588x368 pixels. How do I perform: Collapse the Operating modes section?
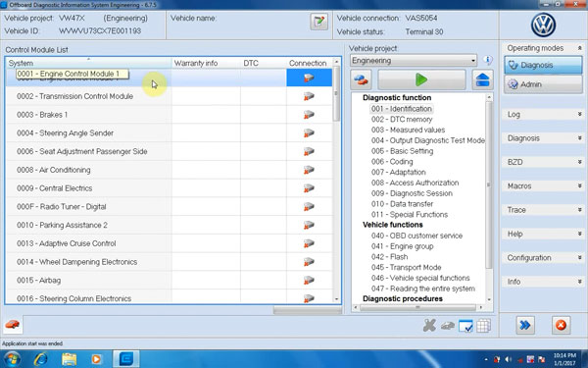click(x=580, y=48)
